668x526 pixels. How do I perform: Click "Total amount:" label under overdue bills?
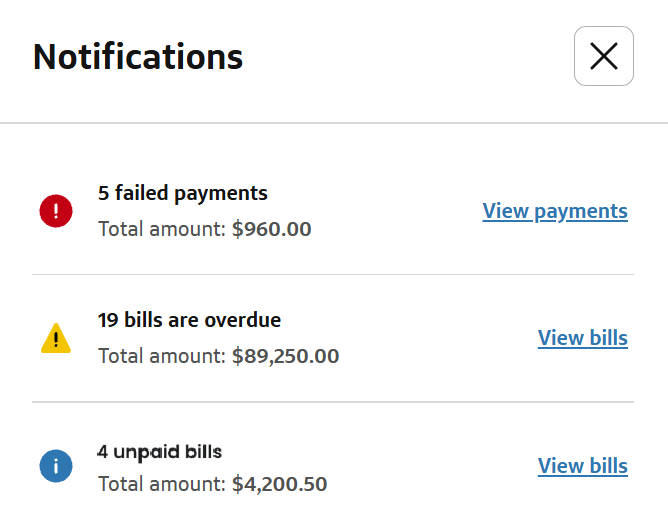point(162,356)
